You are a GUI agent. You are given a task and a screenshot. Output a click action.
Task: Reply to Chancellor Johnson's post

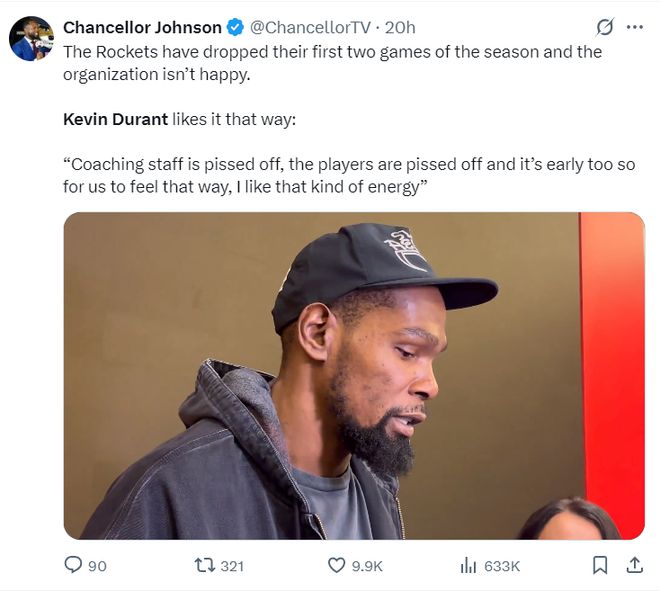(73, 566)
